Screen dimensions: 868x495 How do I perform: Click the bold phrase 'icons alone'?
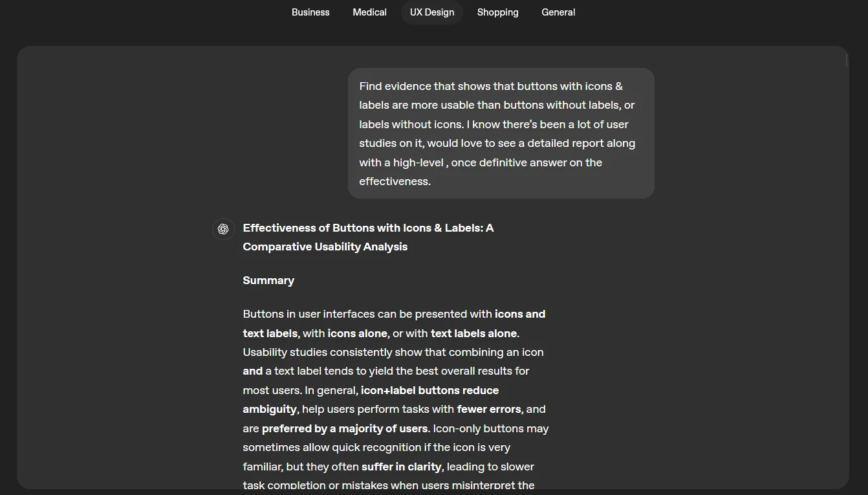[357, 333]
